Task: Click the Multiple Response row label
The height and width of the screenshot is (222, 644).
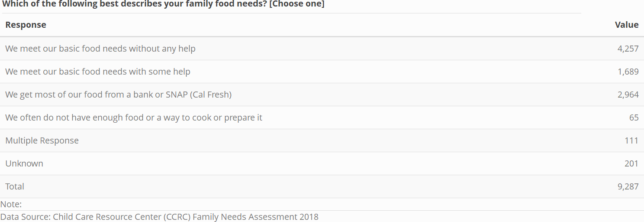Action: (x=42, y=140)
